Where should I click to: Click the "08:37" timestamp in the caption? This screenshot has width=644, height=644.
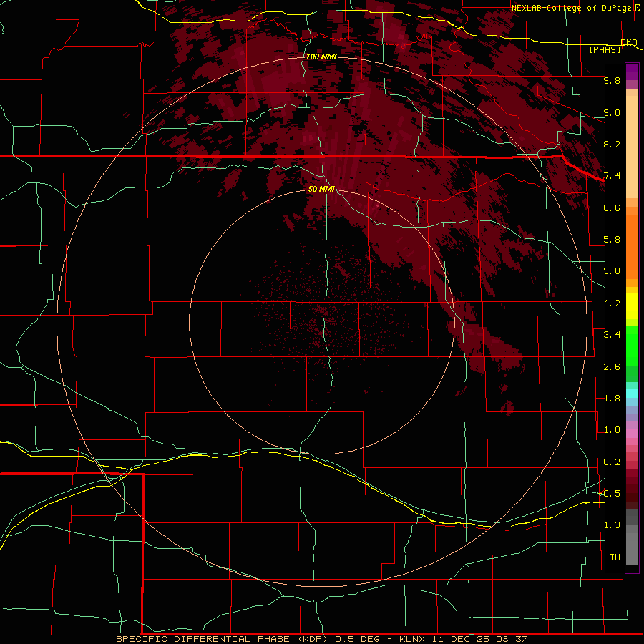[510, 639]
